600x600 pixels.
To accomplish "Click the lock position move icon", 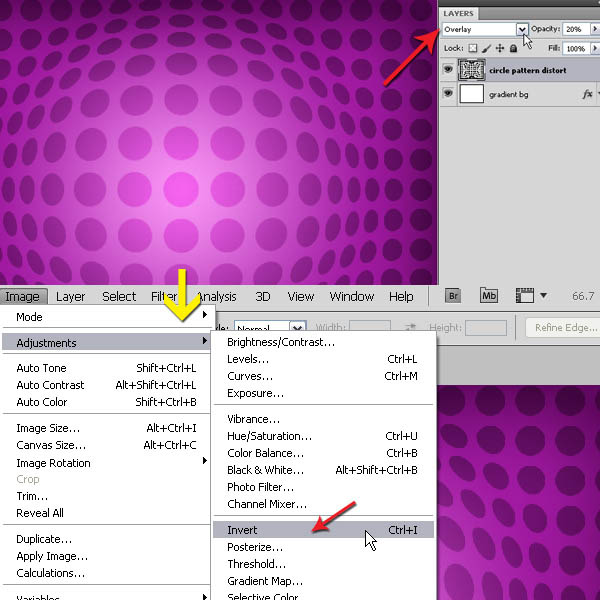I will point(500,48).
